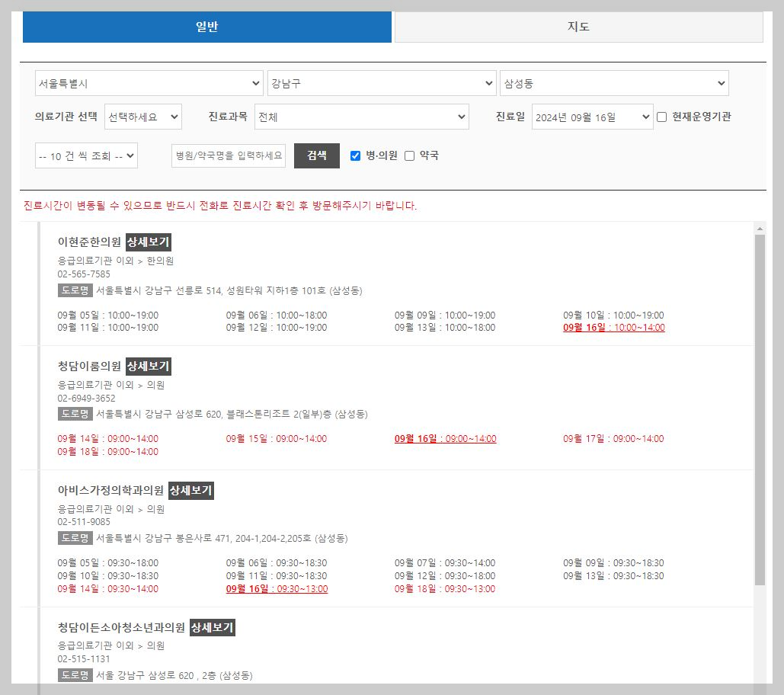Select the 일반 tab
784x695 pixels.
pyautogui.click(x=207, y=27)
